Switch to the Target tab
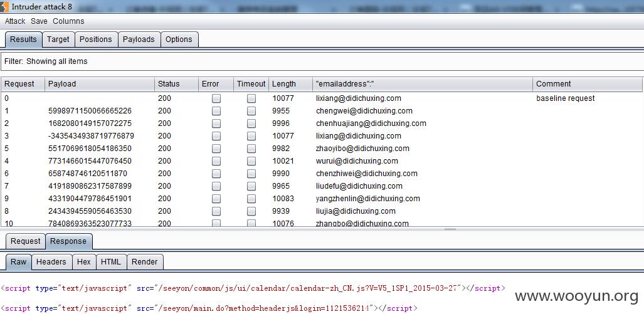Viewport: 644px width, 314px height. pyautogui.click(x=58, y=39)
